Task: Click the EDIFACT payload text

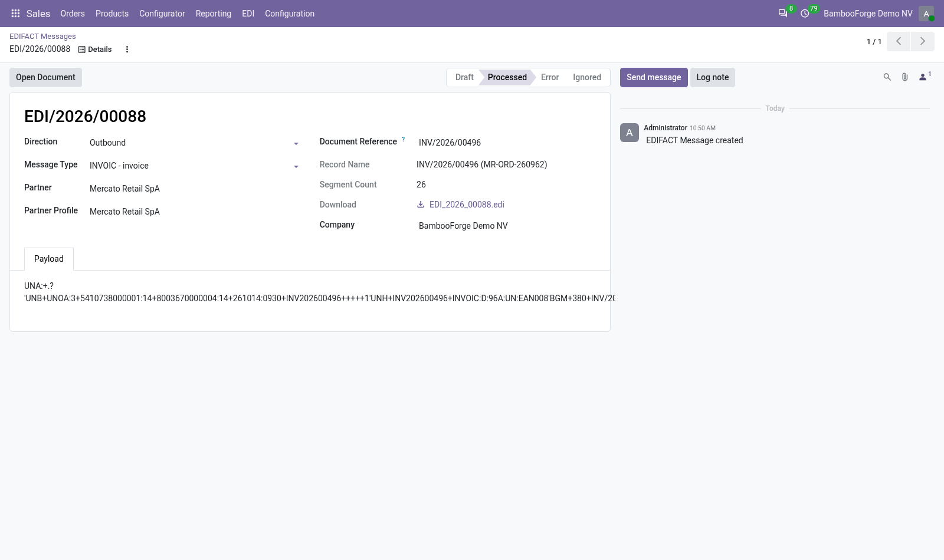Action: click(320, 292)
